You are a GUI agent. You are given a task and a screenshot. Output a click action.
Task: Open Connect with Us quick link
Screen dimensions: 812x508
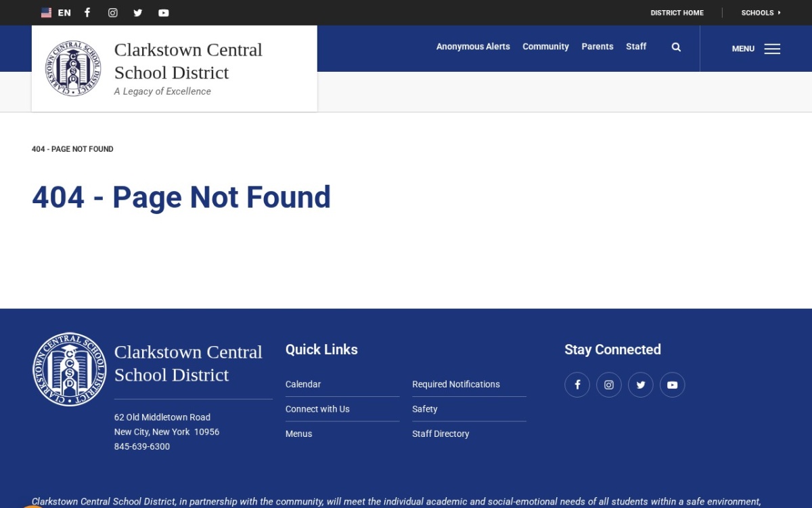click(317, 409)
